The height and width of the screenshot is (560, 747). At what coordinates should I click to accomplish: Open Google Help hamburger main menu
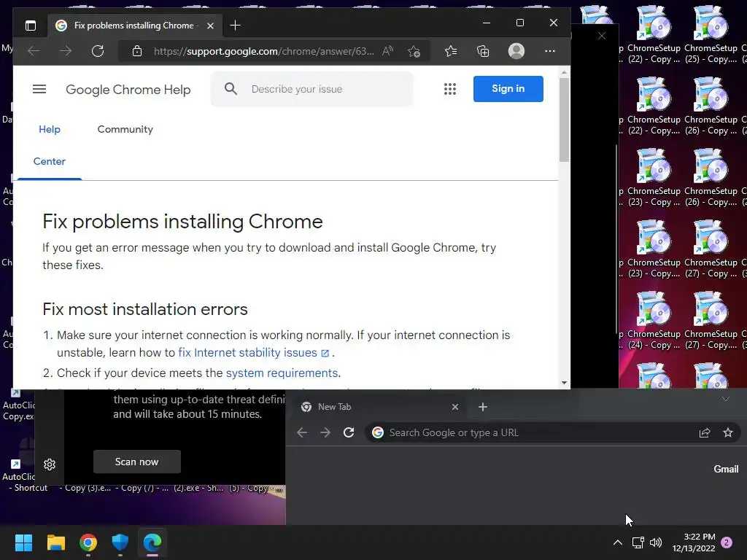click(39, 89)
